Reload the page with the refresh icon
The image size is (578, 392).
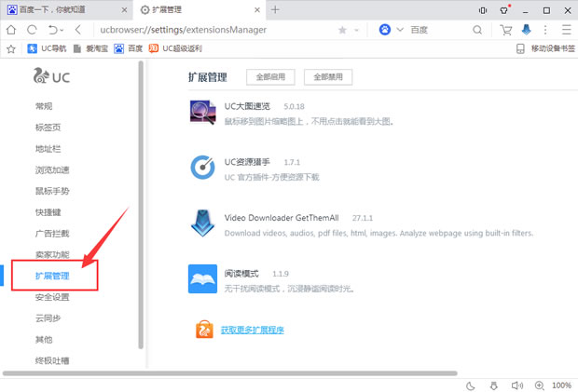[x=33, y=30]
